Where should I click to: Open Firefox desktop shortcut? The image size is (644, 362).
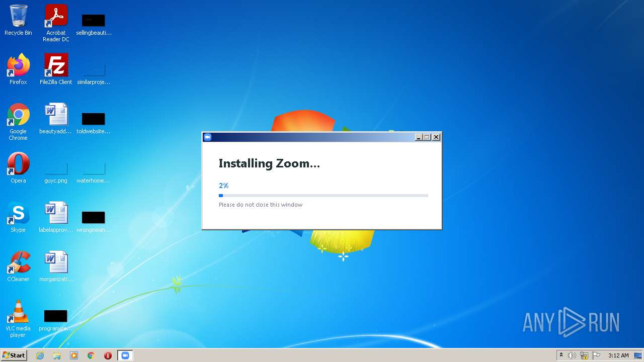pyautogui.click(x=18, y=69)
